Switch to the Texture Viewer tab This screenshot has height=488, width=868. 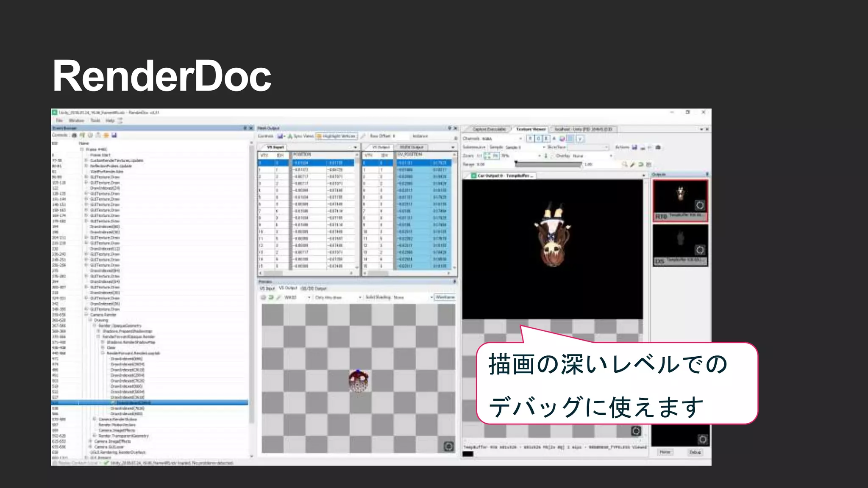[x=531, y=129]
